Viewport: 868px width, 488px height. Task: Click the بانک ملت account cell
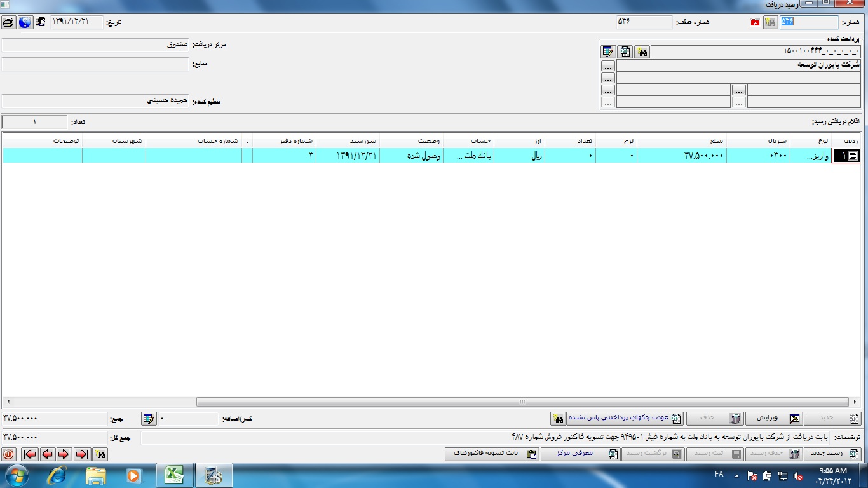point(468,156)
